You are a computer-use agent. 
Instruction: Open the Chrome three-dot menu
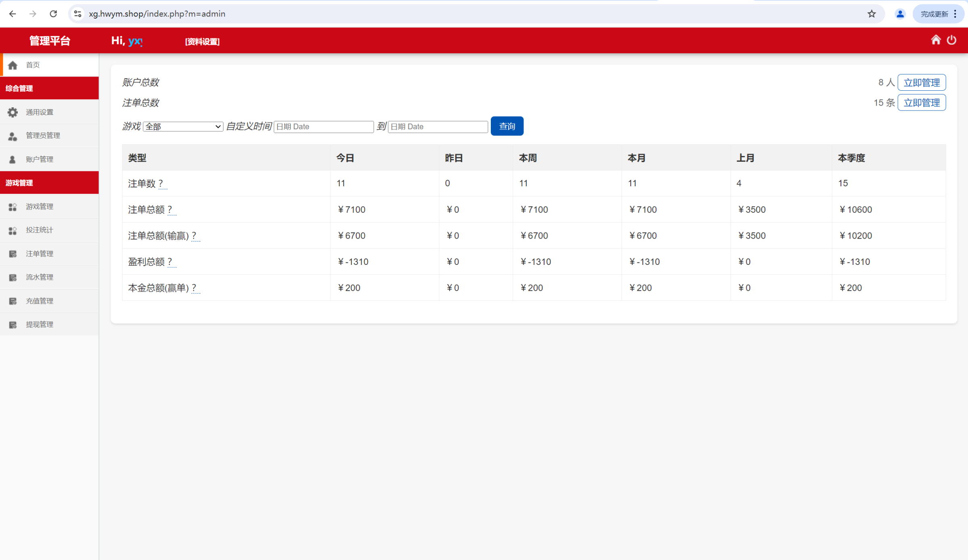click(955, 14)
